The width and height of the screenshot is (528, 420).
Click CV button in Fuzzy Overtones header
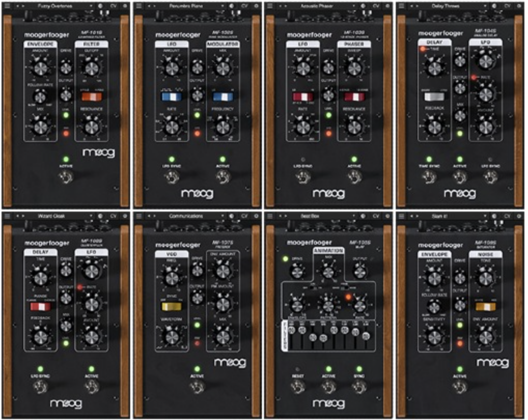[113, 6]
